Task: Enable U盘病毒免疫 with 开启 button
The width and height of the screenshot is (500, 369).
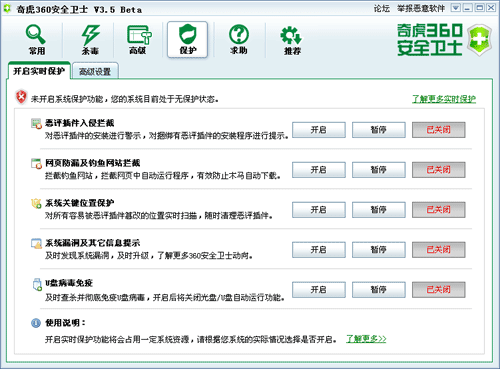Action: point(319,290)
